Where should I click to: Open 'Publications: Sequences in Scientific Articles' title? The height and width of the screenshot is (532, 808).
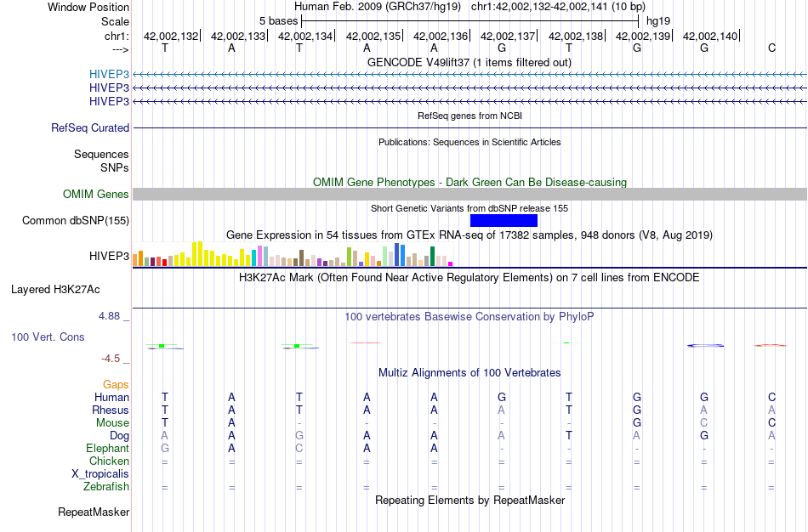[469, 142]
